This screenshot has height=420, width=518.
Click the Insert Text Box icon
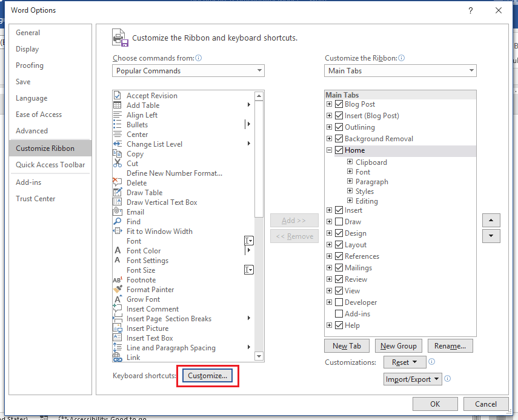tap(118, 338)
